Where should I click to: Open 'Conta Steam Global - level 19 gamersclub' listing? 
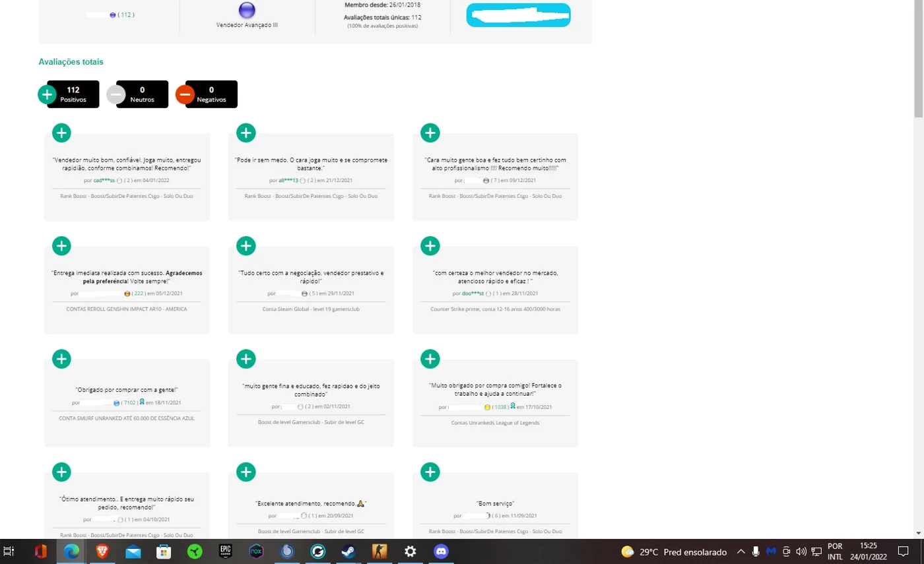(x=311, y=309)
